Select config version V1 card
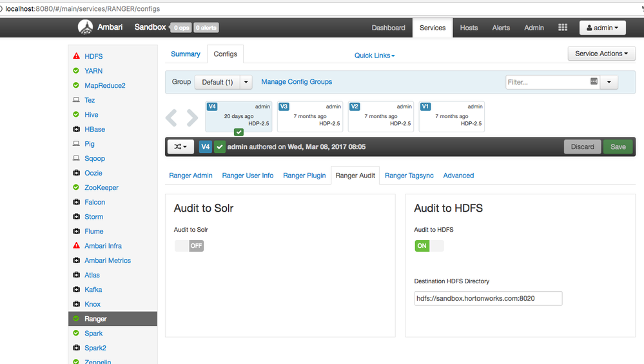644x364 pixels. 452,116
